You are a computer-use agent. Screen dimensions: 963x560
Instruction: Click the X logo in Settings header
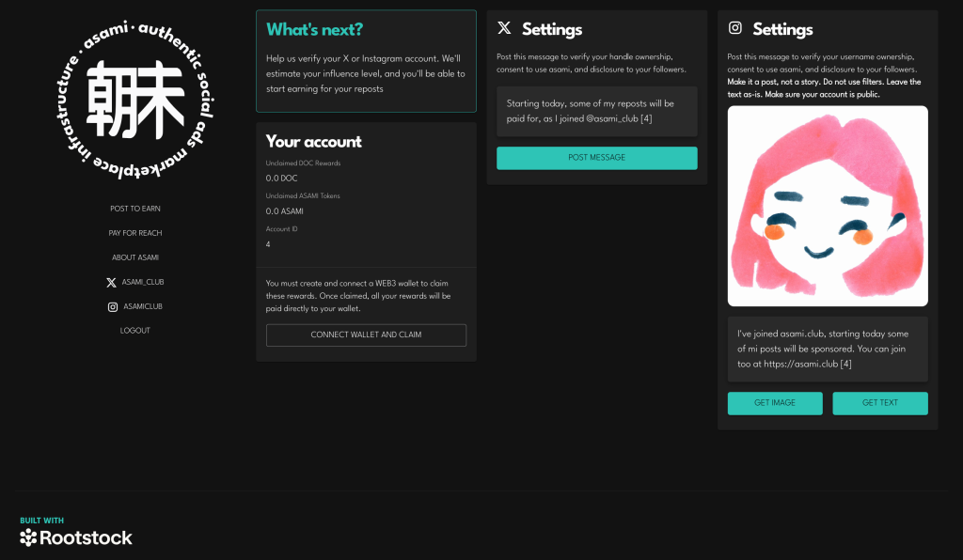(x=504, y=27)
